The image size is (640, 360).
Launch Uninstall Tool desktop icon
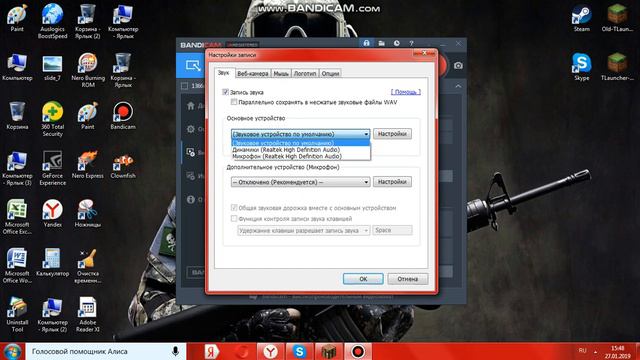tap(17, 314)
